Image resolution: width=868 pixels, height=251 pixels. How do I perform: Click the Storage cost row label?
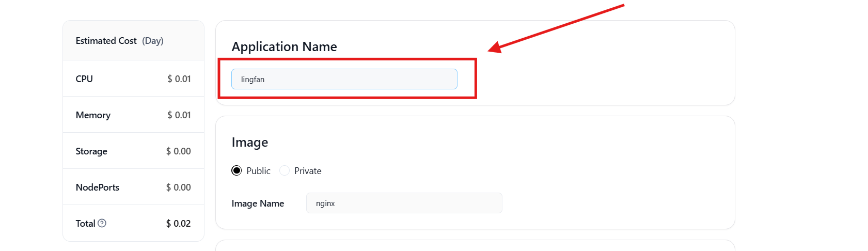pyautogui.click(x=91, y=151)
